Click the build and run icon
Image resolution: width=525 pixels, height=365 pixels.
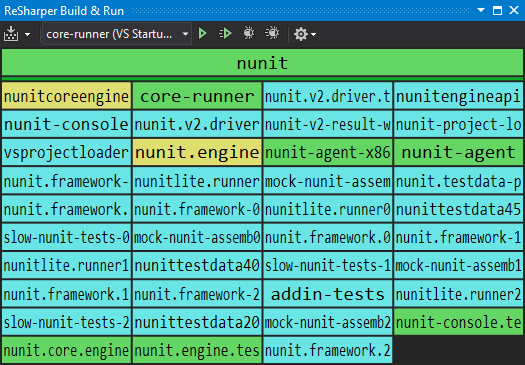click(x=225, y=33)
